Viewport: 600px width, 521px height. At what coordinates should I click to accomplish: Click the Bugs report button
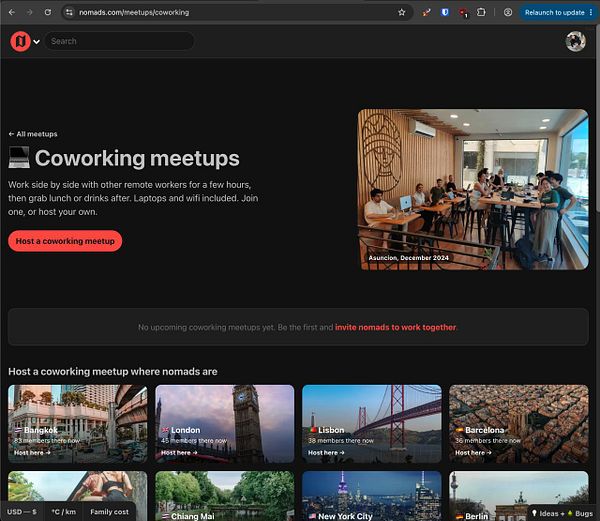click(580, 513)
